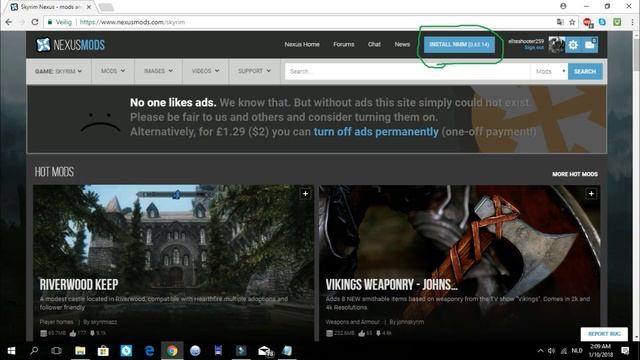The height and width of the screenshot is (360, 640).
Task: Open Task View on taskbar
Action: [57, 351]
